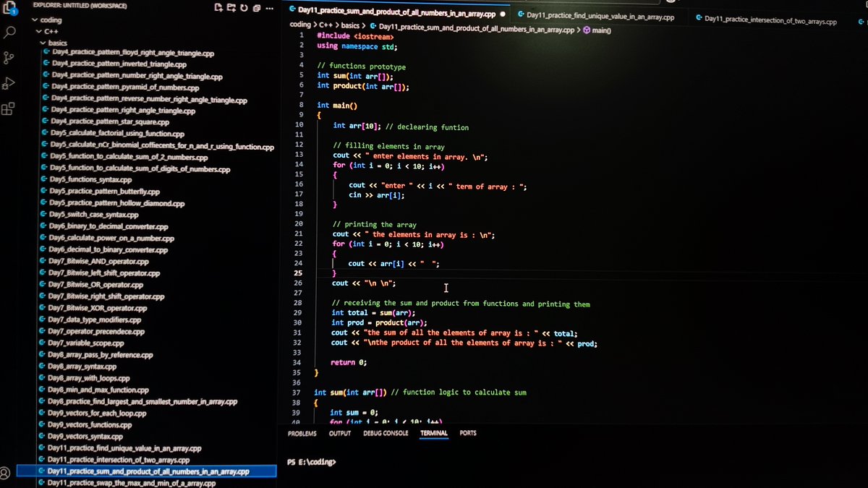Open the OUTPUT panel tab
Image resolution: width=868 pixels, height=488 pixels.
point(339,433)
